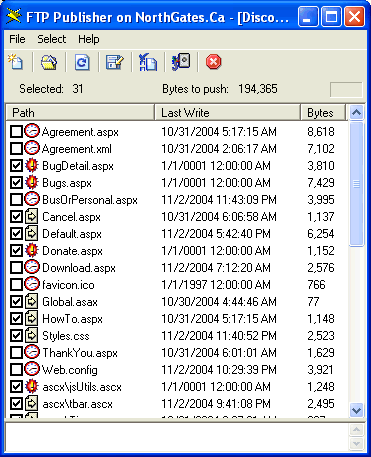The width and height of the screenshot is (371, 457).
Task: Click the clock icon beside Download.aspx
Action: (32, 267)
